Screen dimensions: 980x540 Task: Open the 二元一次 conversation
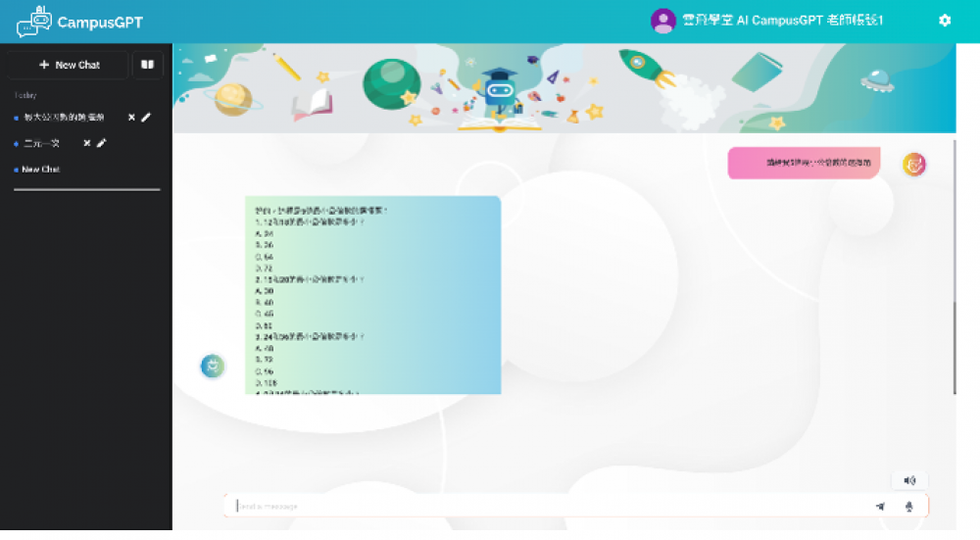coord(41,143)
